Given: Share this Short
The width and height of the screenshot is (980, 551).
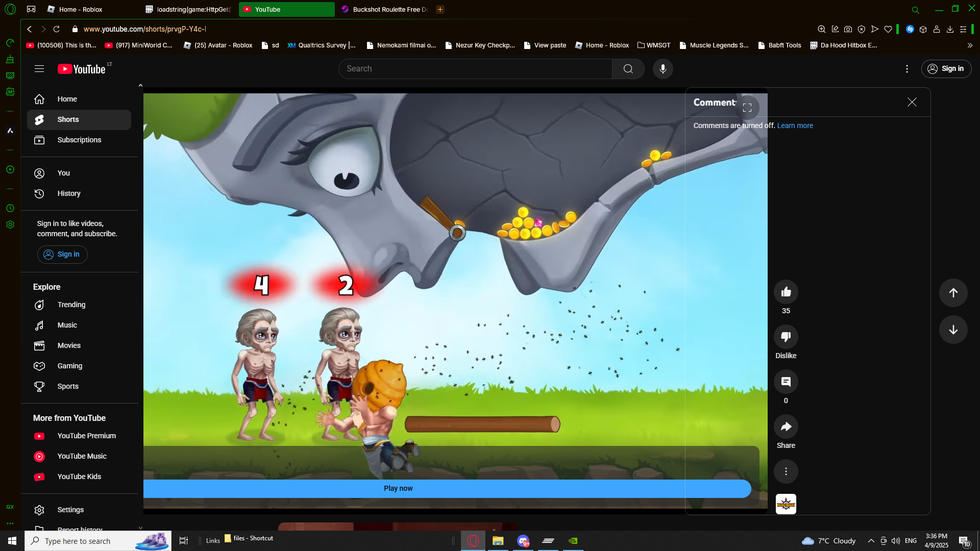Looking at the screenshot, I should pos(786,427).
